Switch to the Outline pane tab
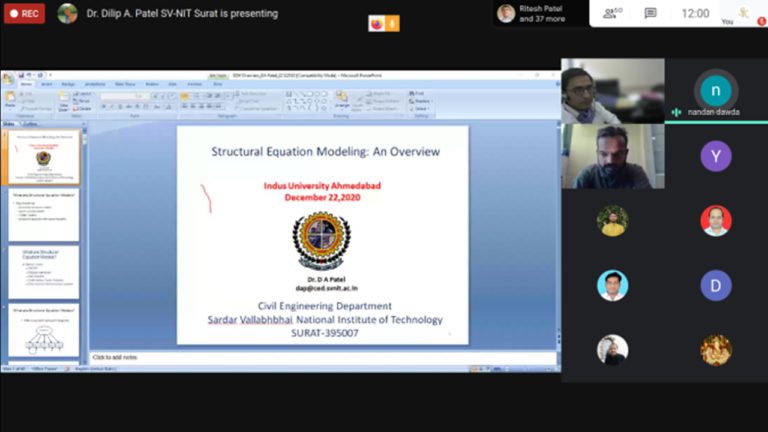The image size is (768, 432). tap(30, 124)
